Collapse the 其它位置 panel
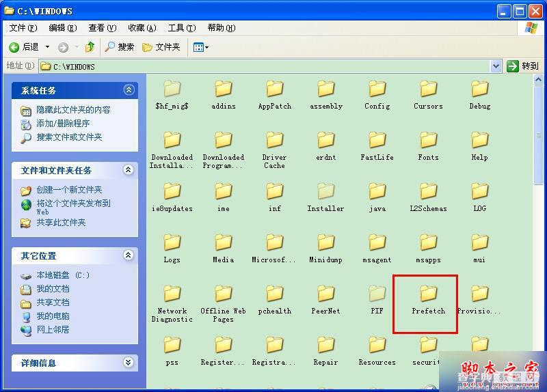The image size is (547, 392). click(129, 255)
